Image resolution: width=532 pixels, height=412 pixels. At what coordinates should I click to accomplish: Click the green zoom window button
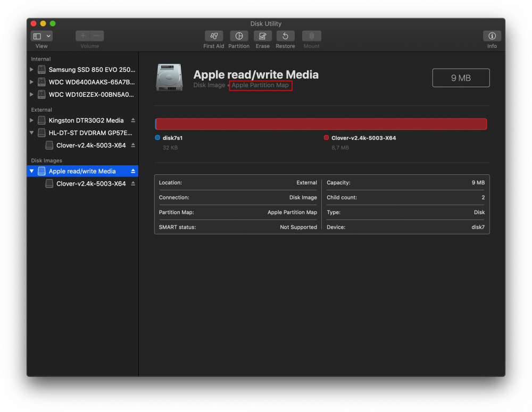[53, 23]
